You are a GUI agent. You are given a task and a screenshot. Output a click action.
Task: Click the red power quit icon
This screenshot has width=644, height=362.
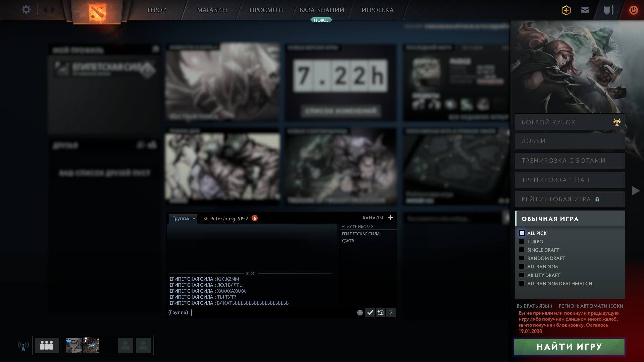(633, 10)
